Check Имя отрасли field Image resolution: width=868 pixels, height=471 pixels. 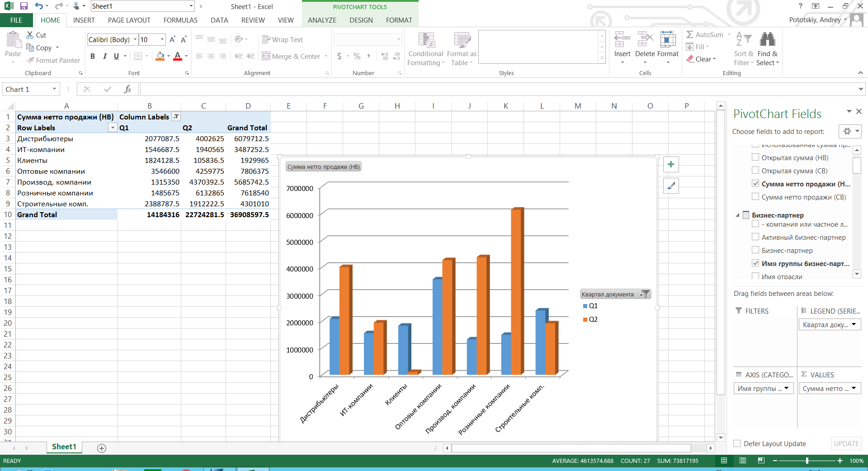click(755, 276)
